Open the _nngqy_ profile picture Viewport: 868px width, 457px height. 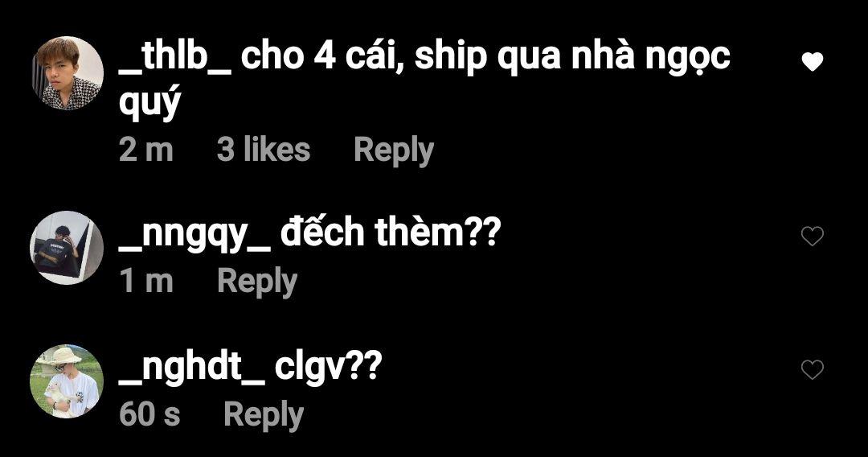coord(67,248)
